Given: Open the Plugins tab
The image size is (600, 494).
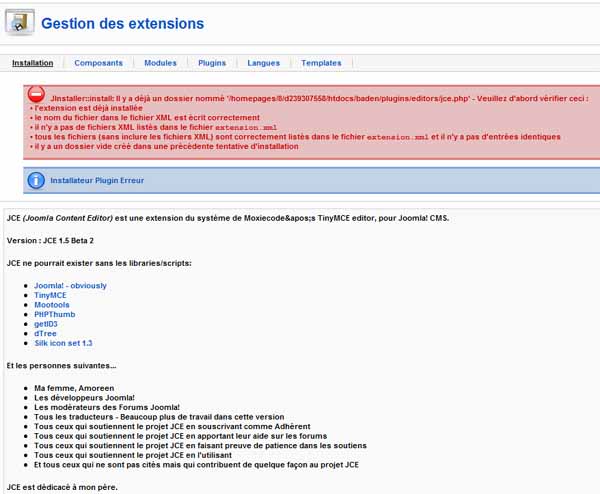Looking at the screenshot, I should point(212,63).
